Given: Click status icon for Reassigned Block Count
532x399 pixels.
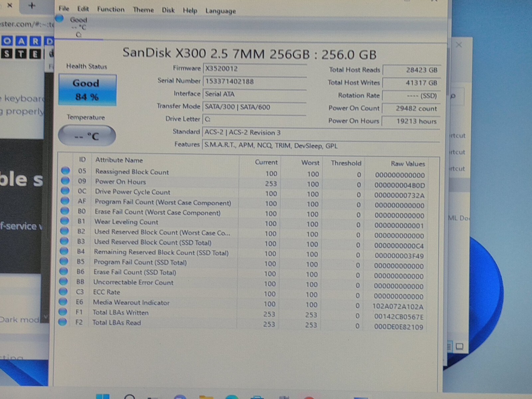Looking at the screenshot, I should pos(66,171).
